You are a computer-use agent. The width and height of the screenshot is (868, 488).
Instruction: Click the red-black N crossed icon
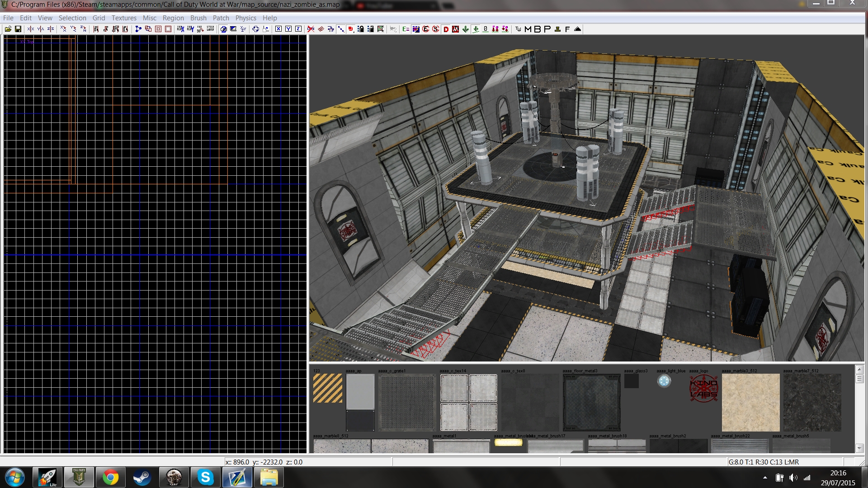(x=456, y=29)
